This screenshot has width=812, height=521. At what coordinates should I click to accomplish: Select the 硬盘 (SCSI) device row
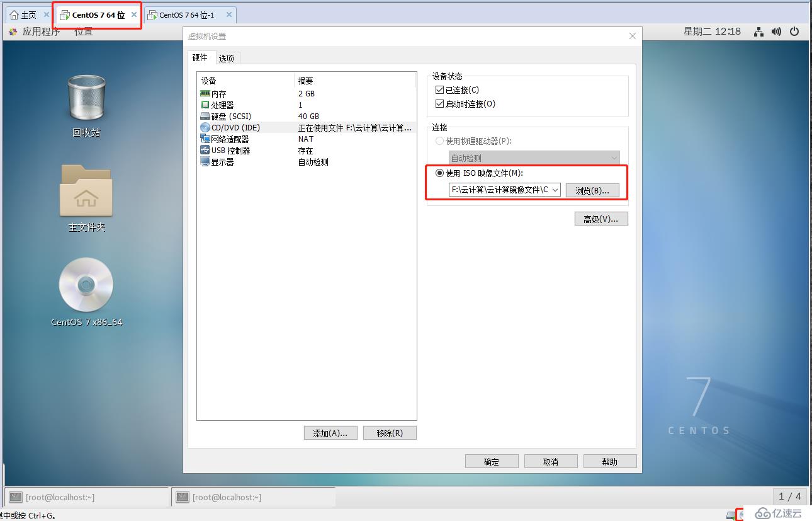coord(307,116)
